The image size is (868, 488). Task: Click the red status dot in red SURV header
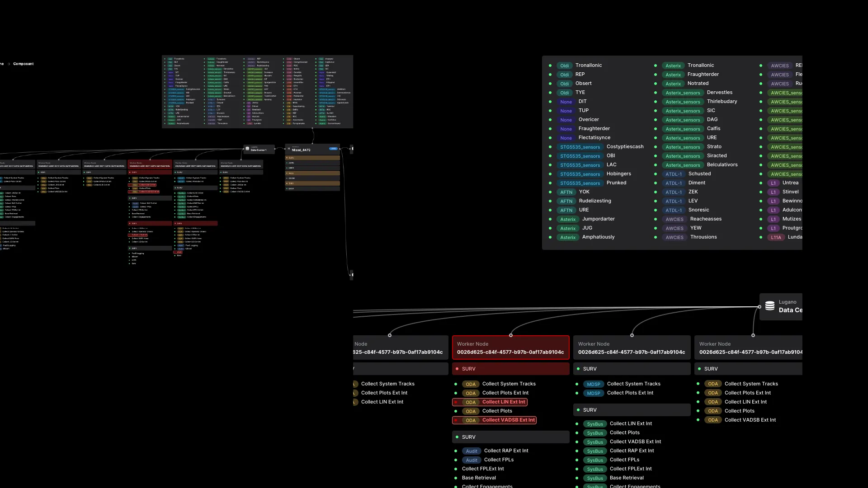click(457, 369)
